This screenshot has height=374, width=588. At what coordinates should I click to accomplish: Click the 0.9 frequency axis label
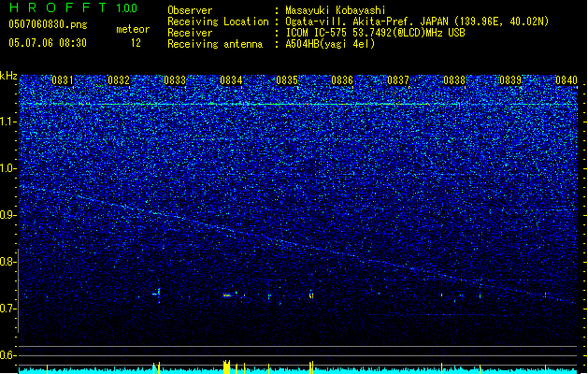[8, 215]
